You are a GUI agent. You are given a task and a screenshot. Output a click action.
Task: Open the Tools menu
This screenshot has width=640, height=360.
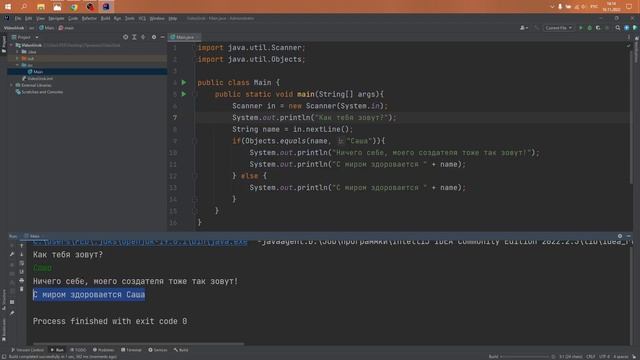[x=130, y=18]
